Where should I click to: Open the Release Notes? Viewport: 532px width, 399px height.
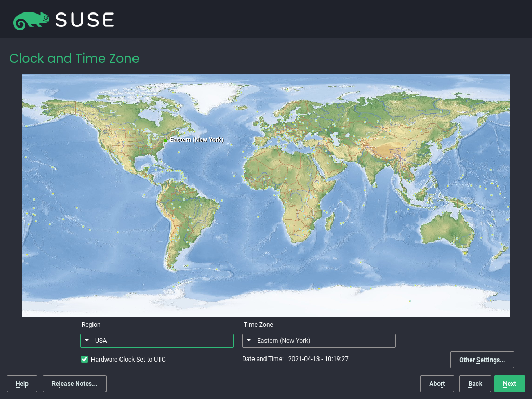(x=74, y=384)
